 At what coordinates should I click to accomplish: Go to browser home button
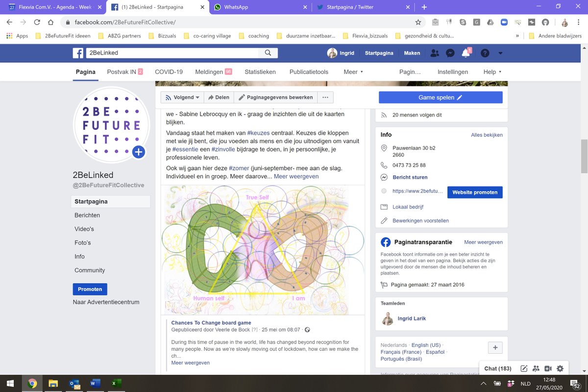click(x=50, y=22)
